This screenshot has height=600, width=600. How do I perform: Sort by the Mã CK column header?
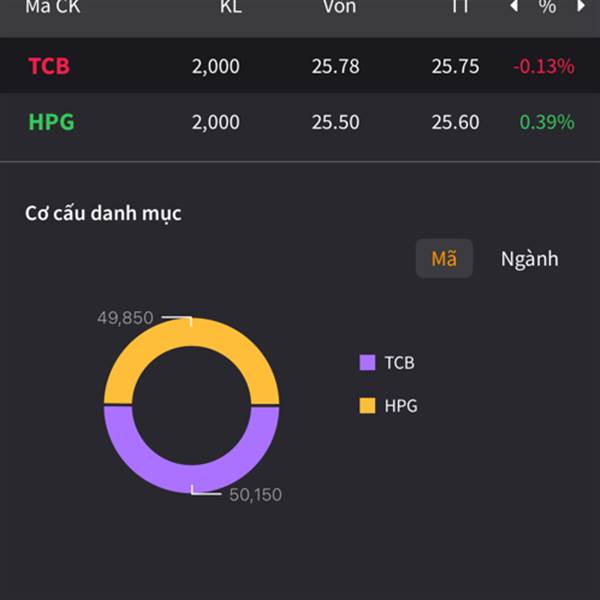coord(52,7)
